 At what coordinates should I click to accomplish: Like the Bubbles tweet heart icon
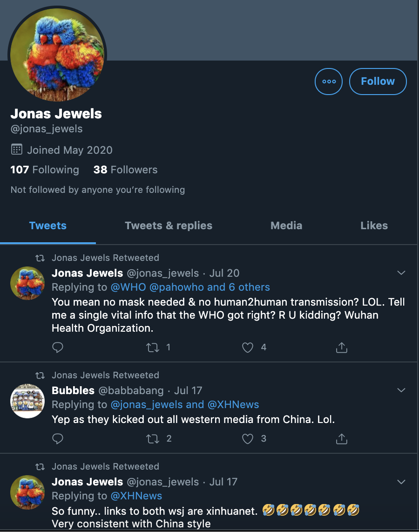click(248, 439)
